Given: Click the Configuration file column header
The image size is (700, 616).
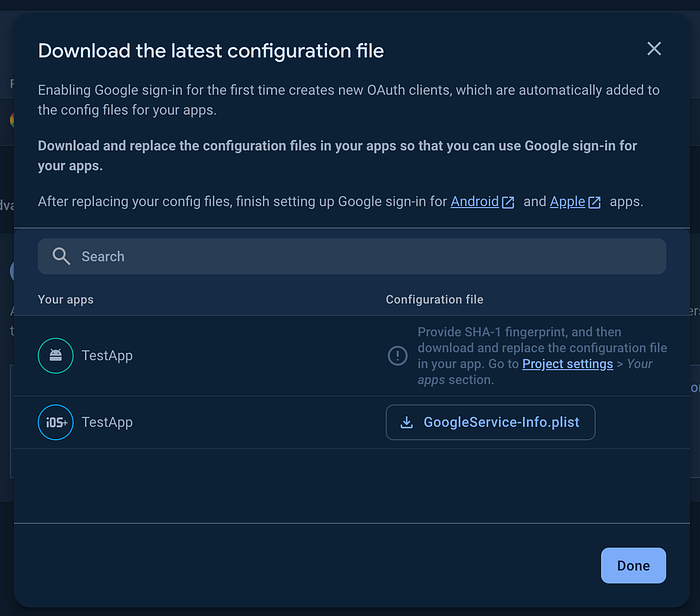Looking at the screenshot, I should coord(434,299).
